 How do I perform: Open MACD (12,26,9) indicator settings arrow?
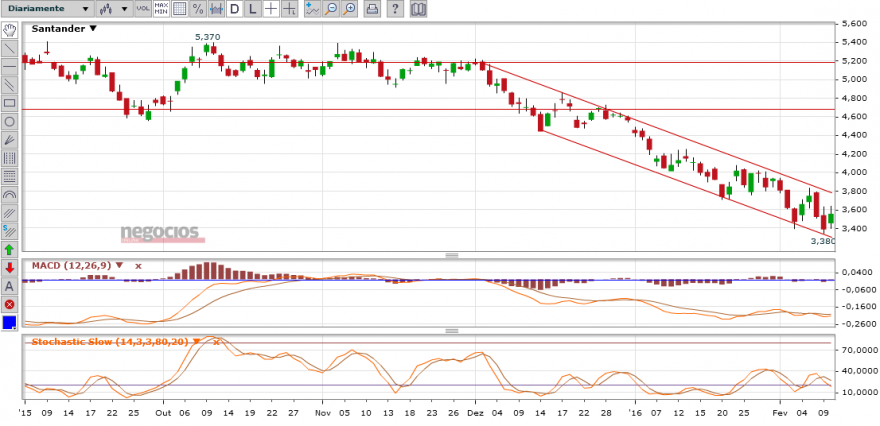119,265
